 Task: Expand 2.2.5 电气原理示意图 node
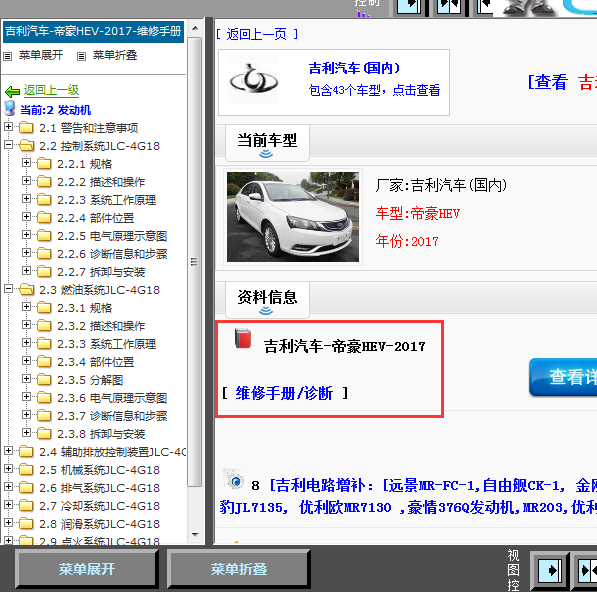click(26, 234)
